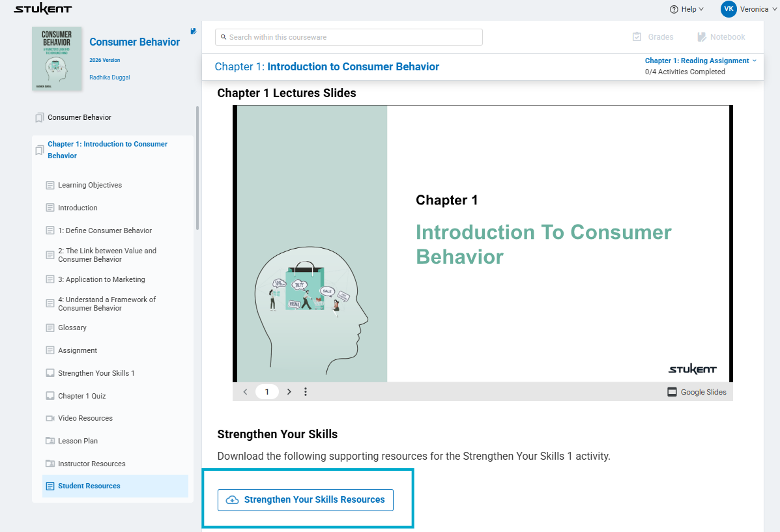Open Lesson Plan folder item
Image resolution: width=780 pixels, height=532 pixels.
click(78, 441)
